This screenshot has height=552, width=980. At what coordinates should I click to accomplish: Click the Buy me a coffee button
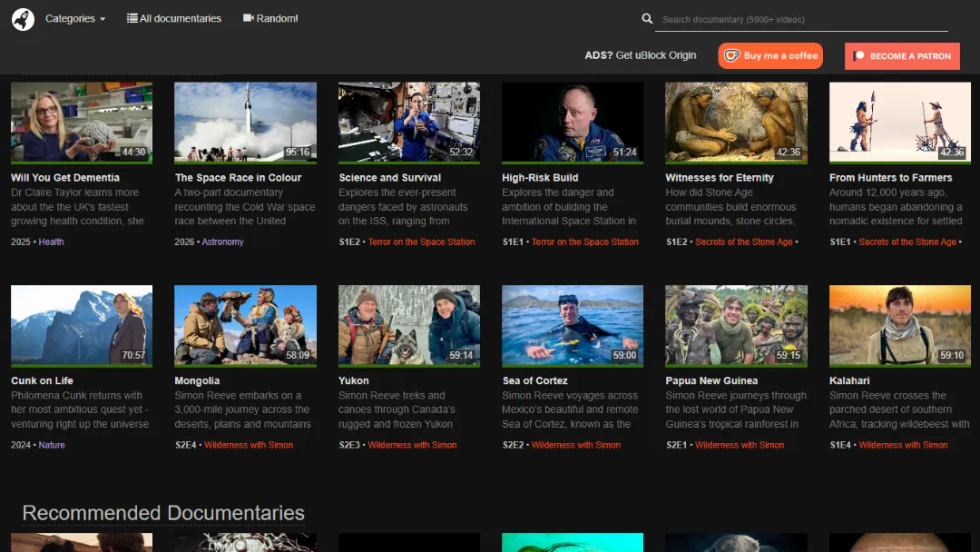coord(770,55)
